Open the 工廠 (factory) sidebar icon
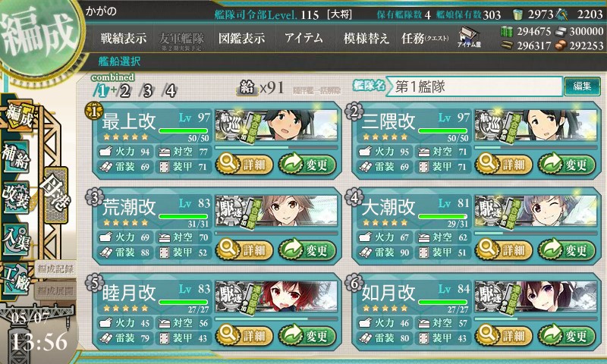Viewport: 607px width, 364px height. pos(16,279)
